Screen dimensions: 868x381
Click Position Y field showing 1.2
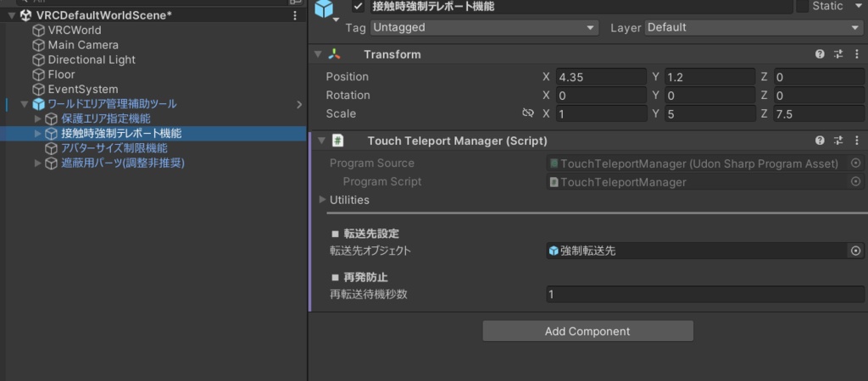click(x=709, y=77)
